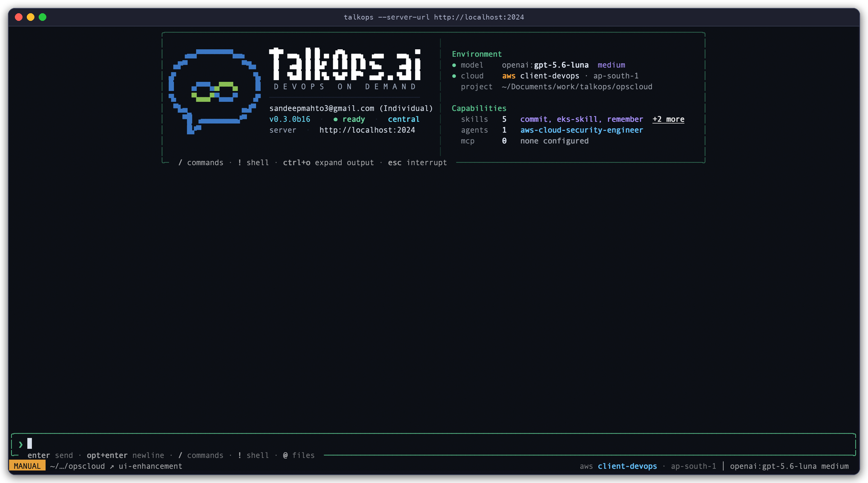The height and width of the screenshot is (483, 868).
Task: Open the http://localhost:2024 server URL
Action: click(367, 130)
